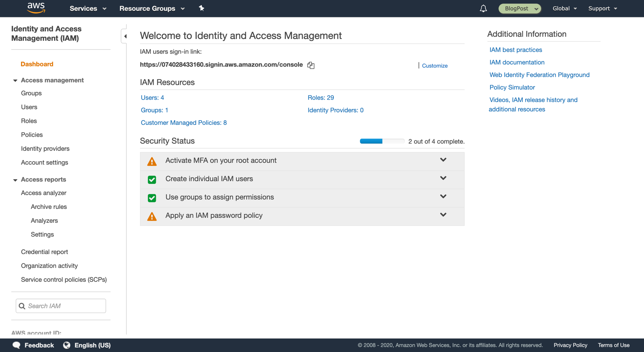Open Groups in the sidebar

pyautogui.click(x=31, y=93)
